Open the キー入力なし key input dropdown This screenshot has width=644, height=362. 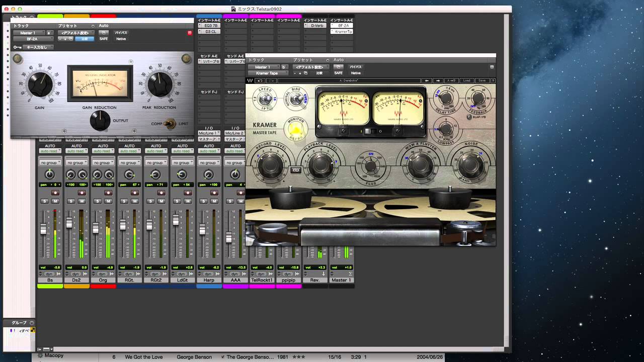[38, 47]
